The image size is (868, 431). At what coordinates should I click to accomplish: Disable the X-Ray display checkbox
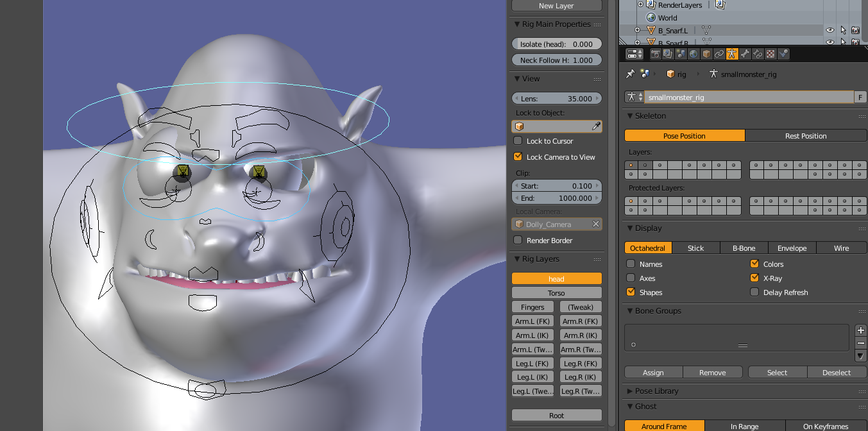[x=754, y=278]
